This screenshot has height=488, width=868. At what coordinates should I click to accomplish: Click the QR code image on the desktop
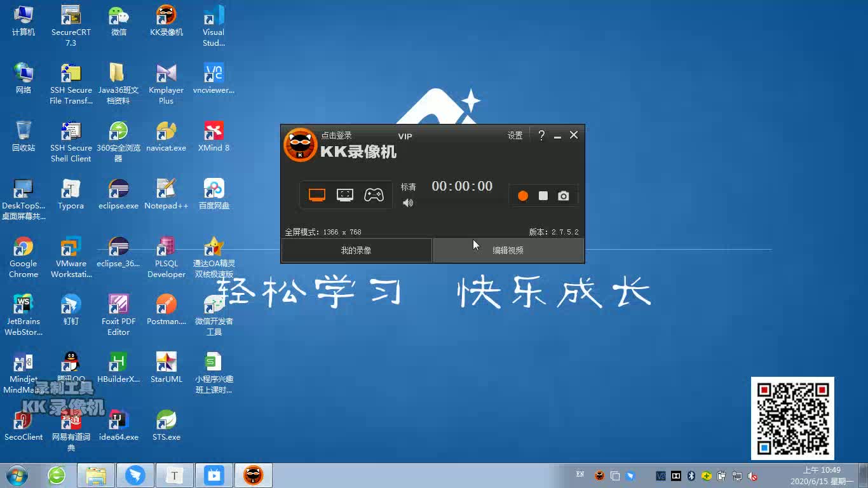pos(792,418)
